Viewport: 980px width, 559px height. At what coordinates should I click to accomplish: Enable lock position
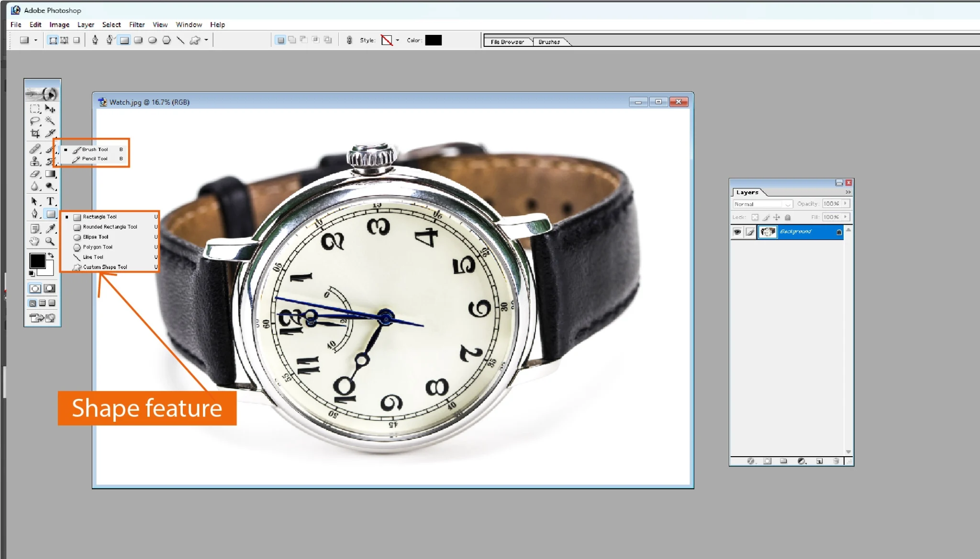pyautogui.click(x=777, y=217)
